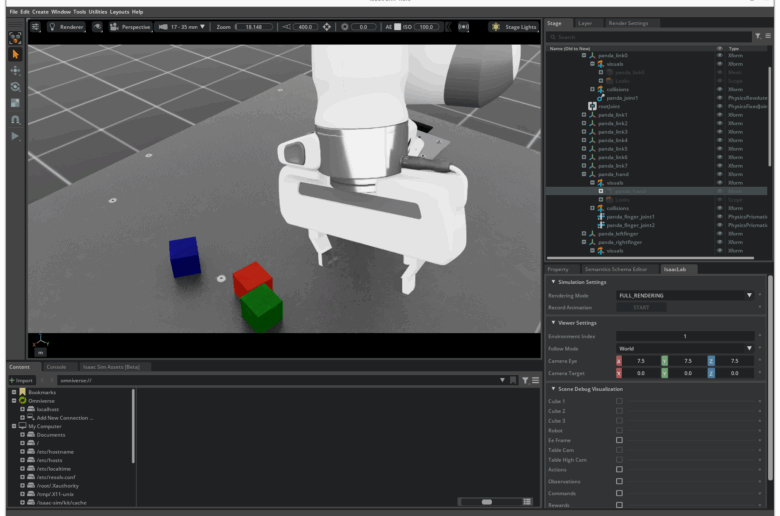Expand the panda_link3 tree node
The width and height of the screenshot is (780, 516).
pyautogui.click(x=583, y=132)
